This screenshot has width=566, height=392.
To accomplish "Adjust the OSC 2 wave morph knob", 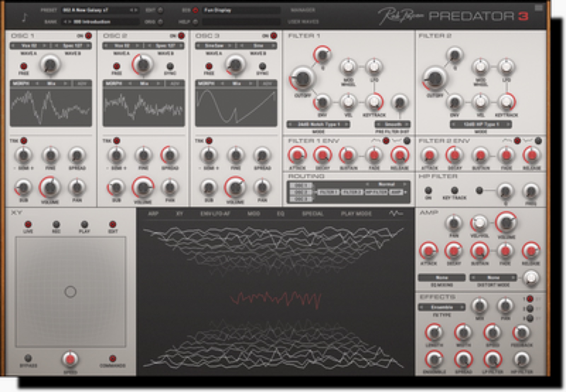I will coord(143,65).
